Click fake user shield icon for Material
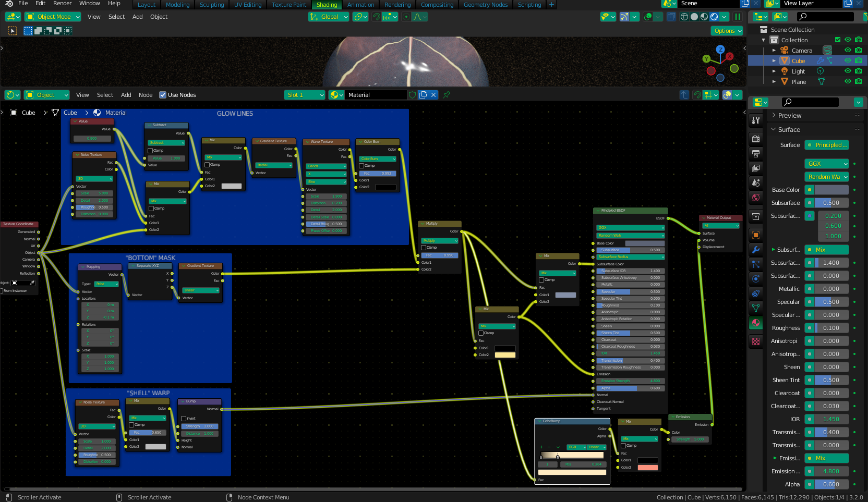This screenshot has height=502, width=868. [x=413, y=95]
